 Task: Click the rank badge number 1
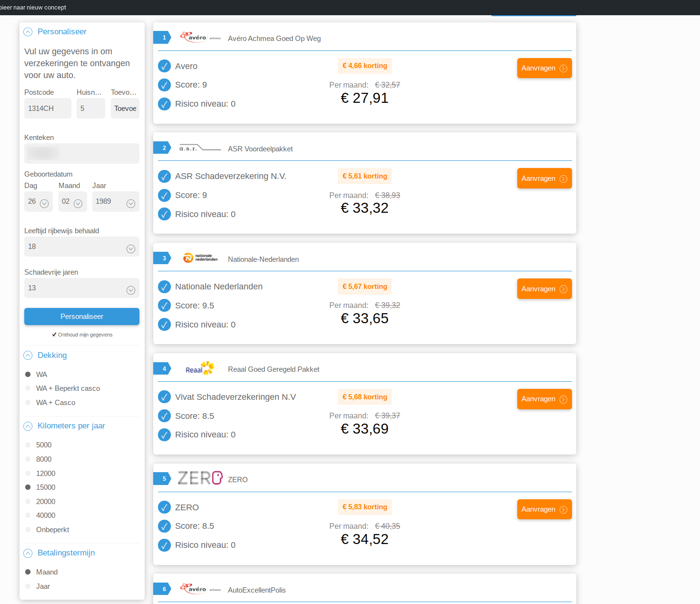(162, 38)
